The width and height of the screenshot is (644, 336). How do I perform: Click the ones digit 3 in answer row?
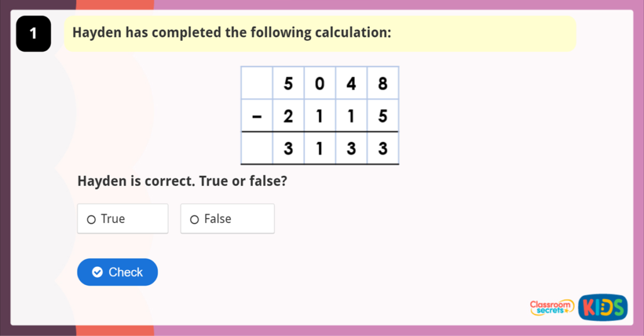tap(382, 149)
